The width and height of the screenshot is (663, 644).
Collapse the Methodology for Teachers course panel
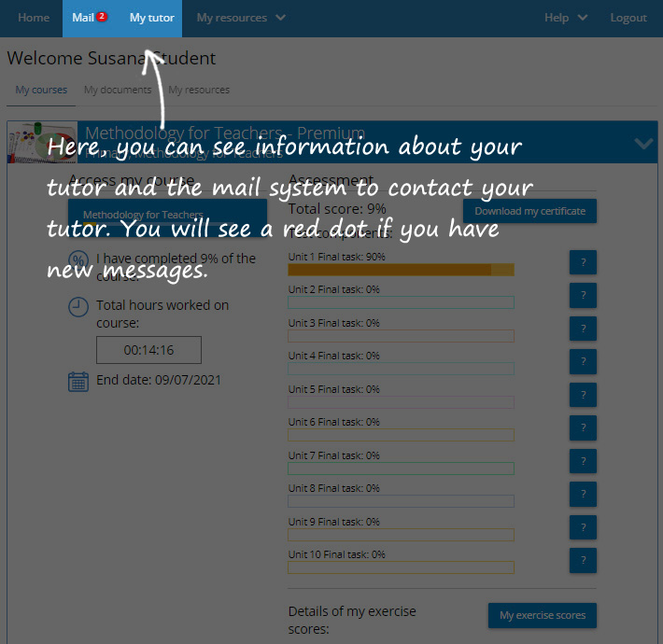click(643, 144)
